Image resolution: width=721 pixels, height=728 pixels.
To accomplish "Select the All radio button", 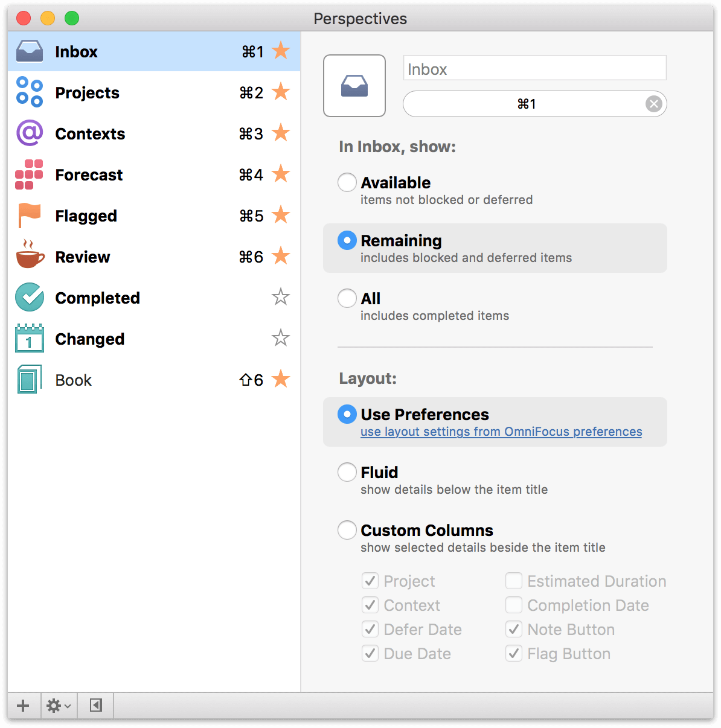I will click(347, 298).
